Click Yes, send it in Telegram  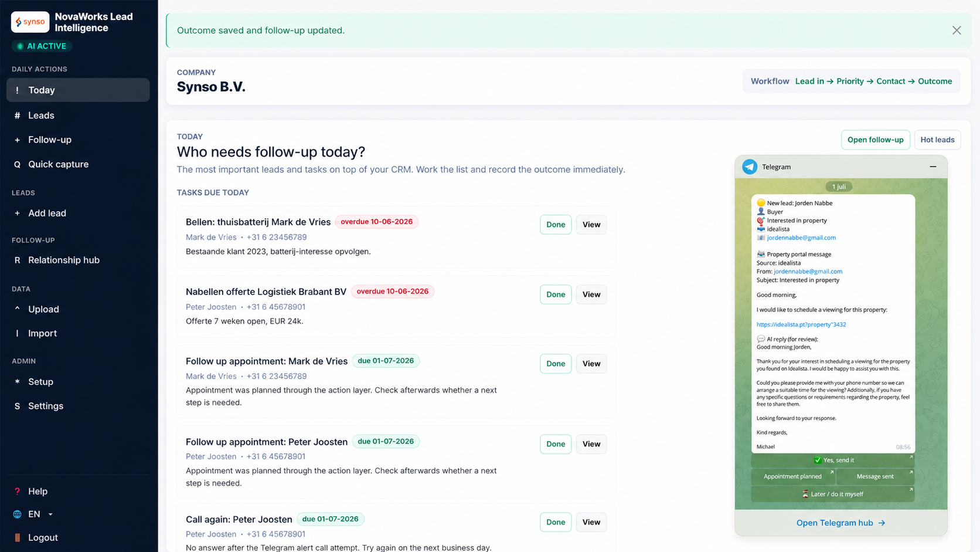point(833,460)
